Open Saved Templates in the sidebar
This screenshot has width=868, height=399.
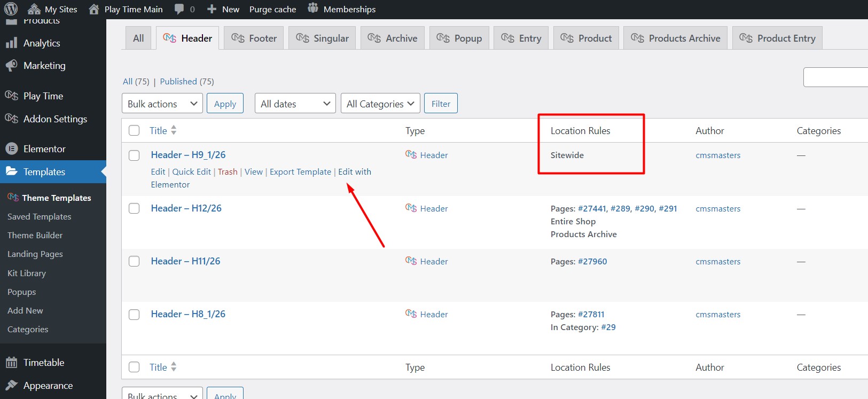[x=40, y=216]
